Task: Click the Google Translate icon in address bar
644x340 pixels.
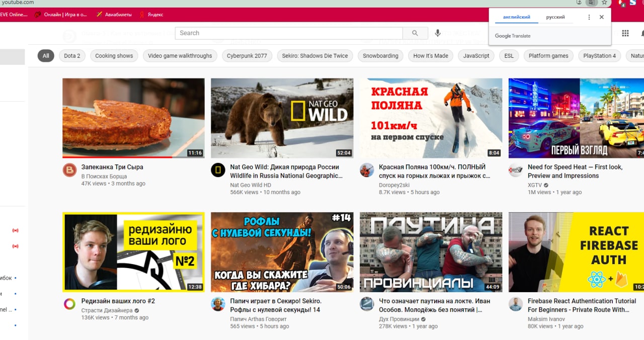Action: (592, 3)
